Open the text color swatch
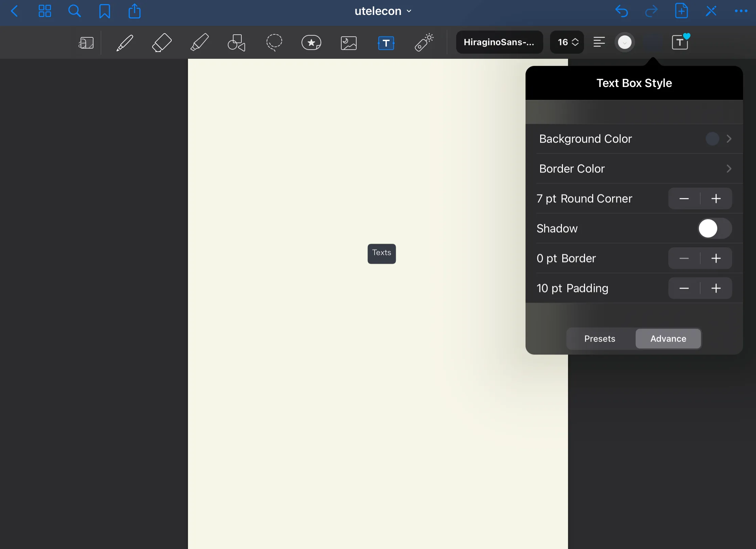Image resolution: width=756 pixels, height=549 pixels. tap(624, 42)
